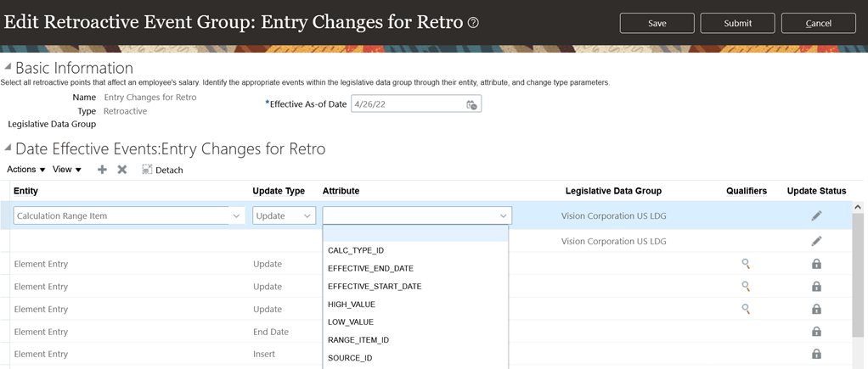Click the delete row X icon
Screen dimensions: 868x369
click(x=122, y=170)
